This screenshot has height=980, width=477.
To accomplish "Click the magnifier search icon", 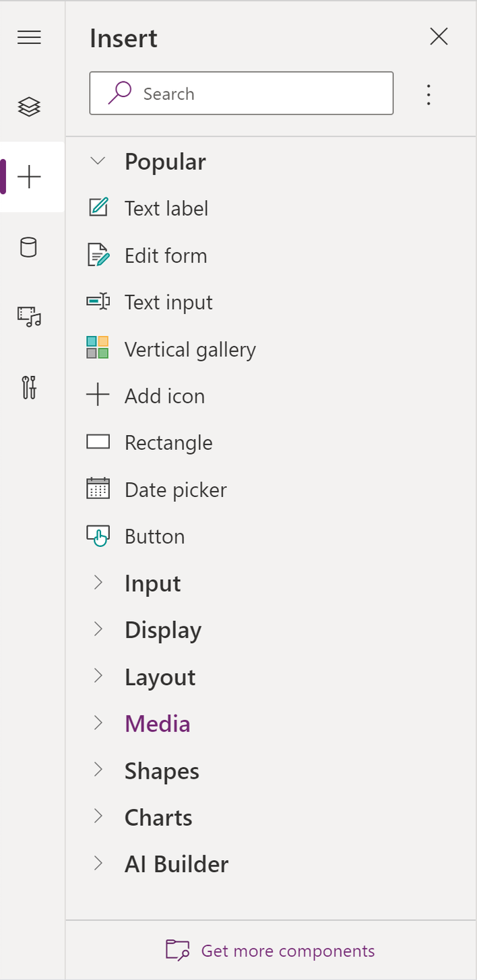I will (x=119, y=93).
